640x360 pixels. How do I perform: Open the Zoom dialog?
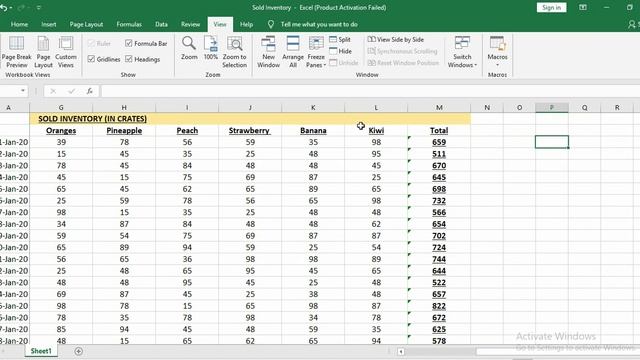coord(189,49)
